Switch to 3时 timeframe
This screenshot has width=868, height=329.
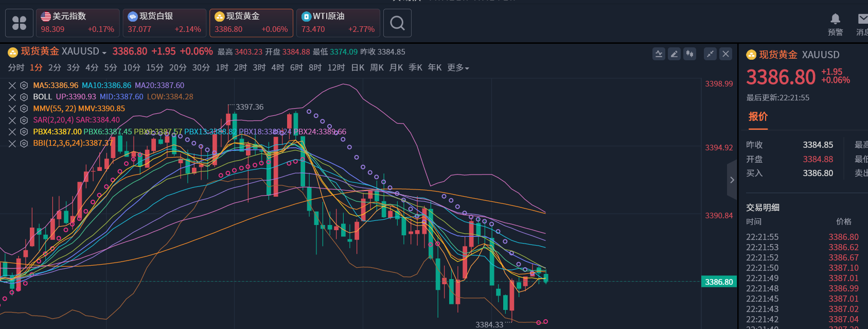click(x=259, y=67)
